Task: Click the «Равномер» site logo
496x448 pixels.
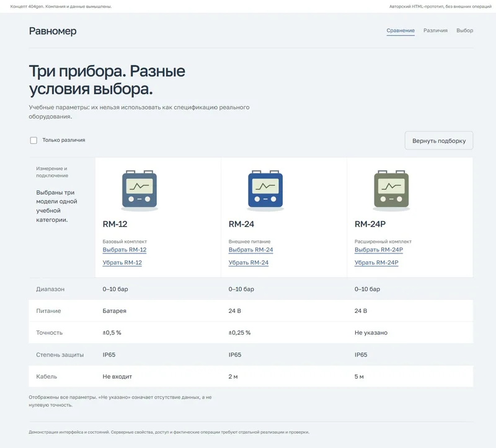Action: (x=53, y=31)
